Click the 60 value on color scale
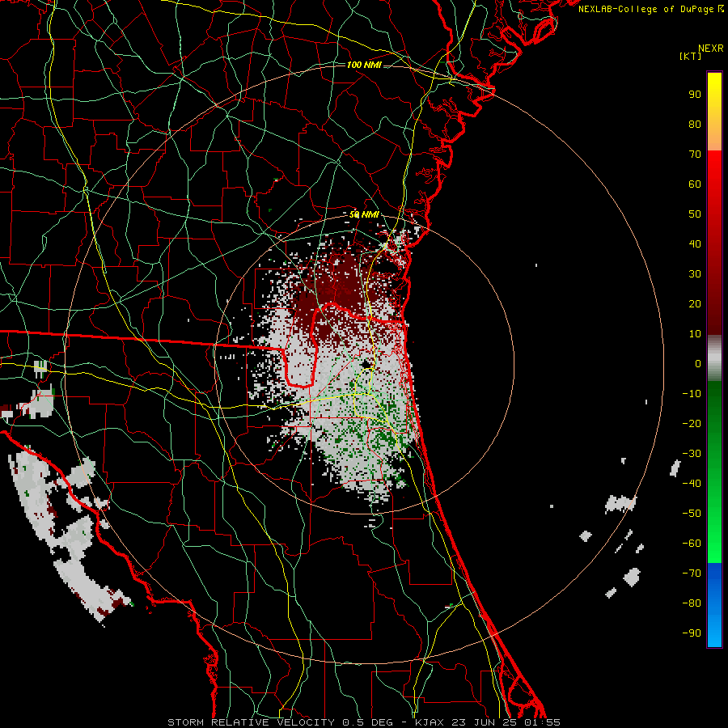 point(695,184)
